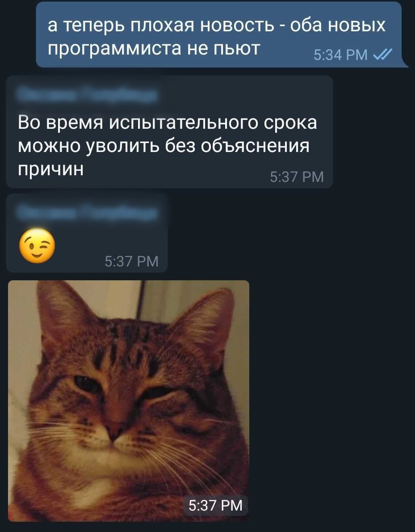The height and width of the screenshot is (532, 415).
Task: Open the blurred sender name above text message
Action: (x=87, y=94)
